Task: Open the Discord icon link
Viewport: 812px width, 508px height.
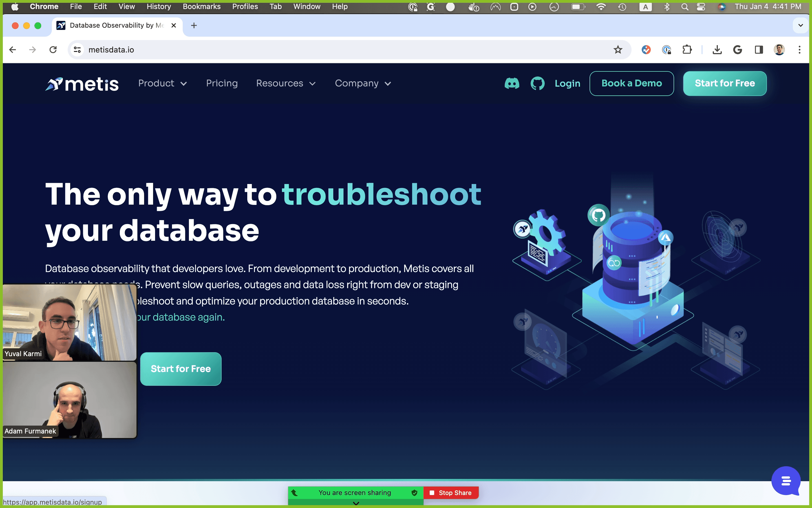Action: (512, 83)
